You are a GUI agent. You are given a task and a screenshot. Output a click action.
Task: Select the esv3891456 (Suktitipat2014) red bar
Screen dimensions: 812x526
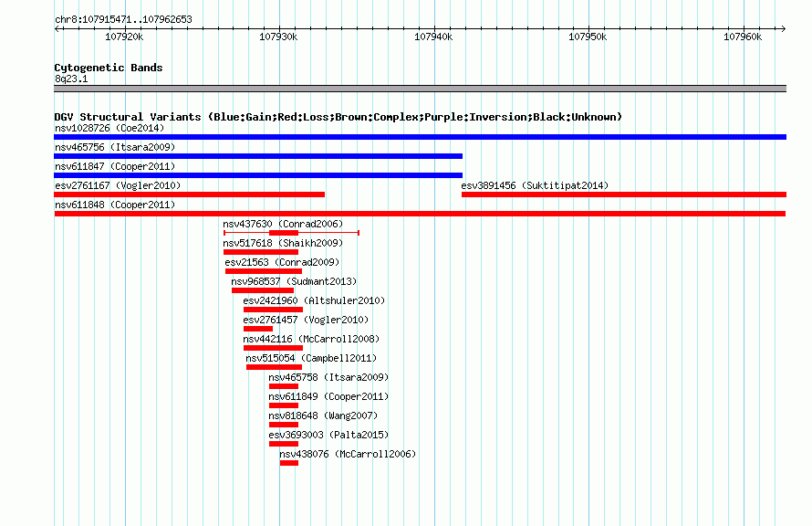tap(624, 195)
